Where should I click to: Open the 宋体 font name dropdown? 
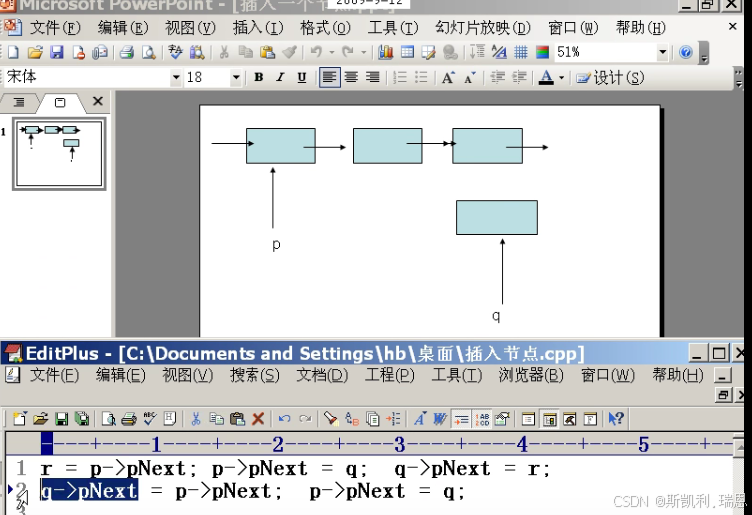tap(176, 77)
